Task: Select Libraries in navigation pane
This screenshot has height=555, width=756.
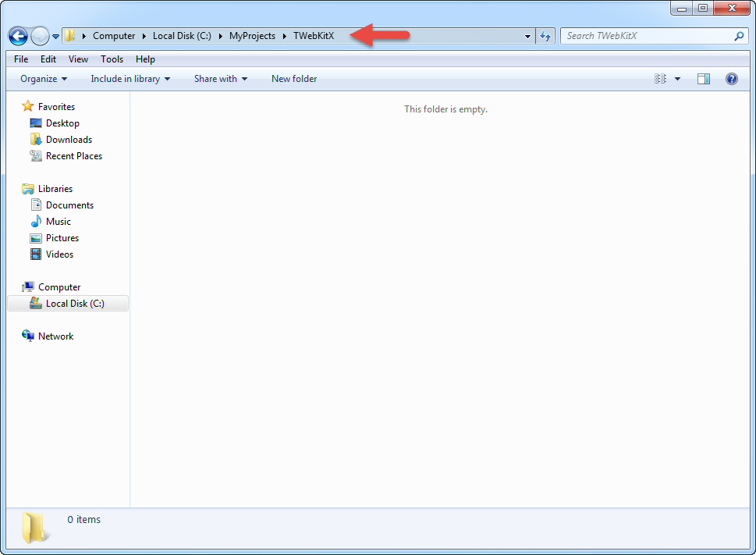Action: click(55, 189)
